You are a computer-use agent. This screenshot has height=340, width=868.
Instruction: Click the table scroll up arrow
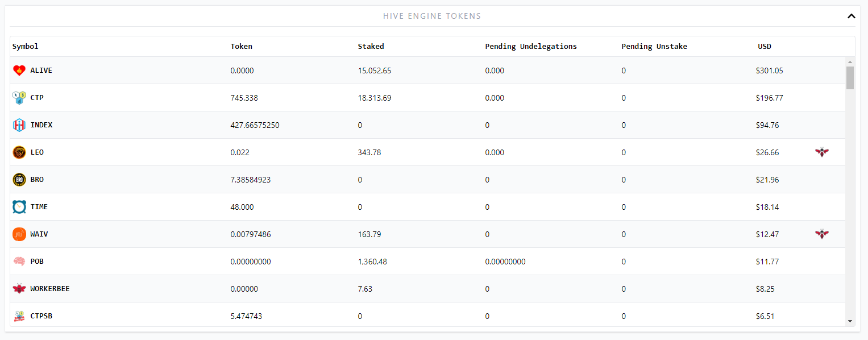[850, 61]
